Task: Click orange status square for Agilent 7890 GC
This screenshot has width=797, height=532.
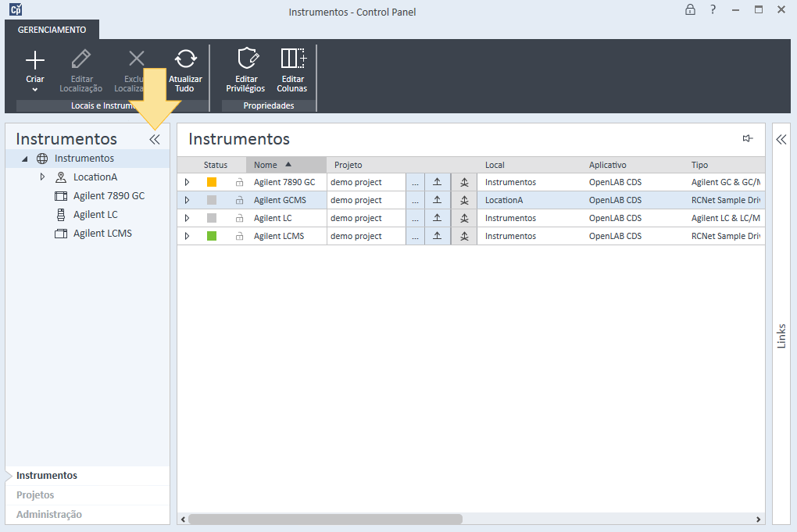Action: 212,182
